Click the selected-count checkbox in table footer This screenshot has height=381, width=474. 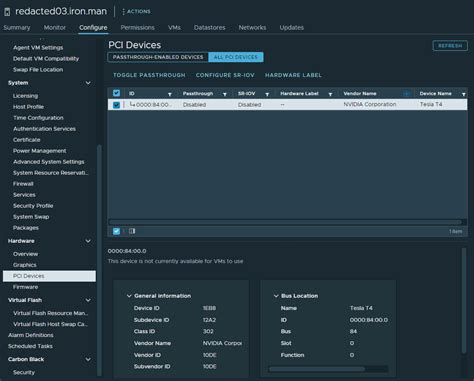[x=116, y=231]
